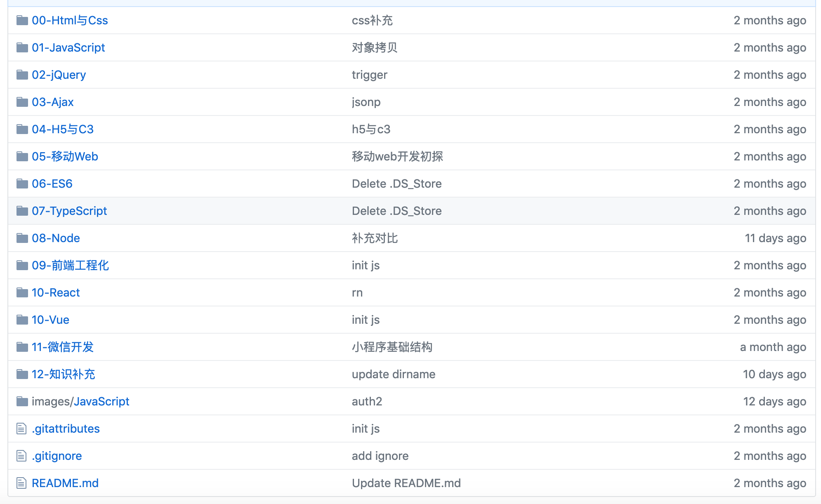Click the folder icon next to 03-Ajax
The width and height of the screenshot is (821, 504).
[22, 102]
